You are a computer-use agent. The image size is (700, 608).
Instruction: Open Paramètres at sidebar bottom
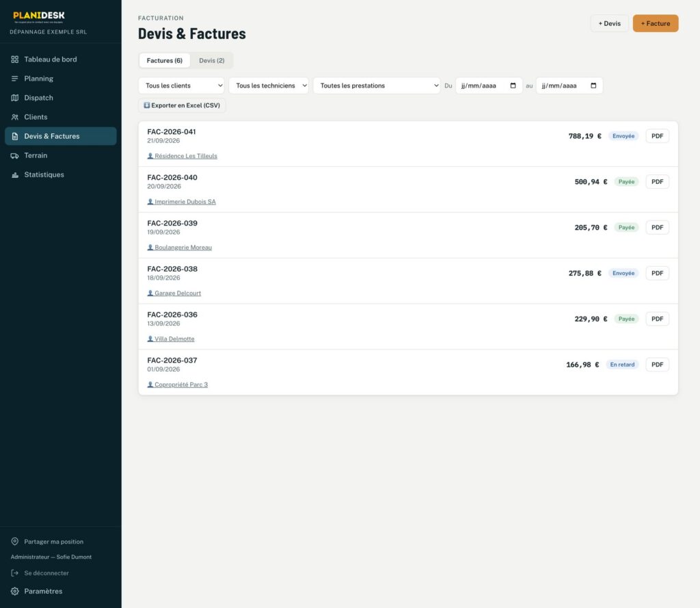61,591
